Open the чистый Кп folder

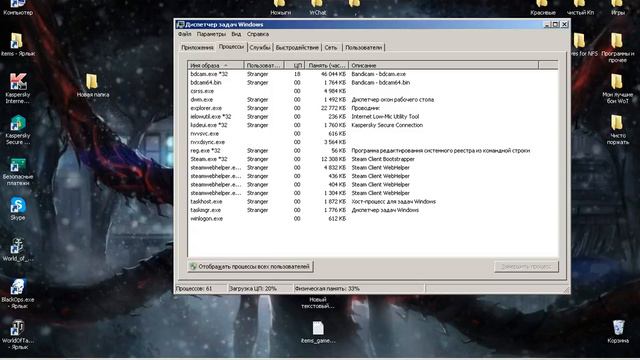point(580,4)
